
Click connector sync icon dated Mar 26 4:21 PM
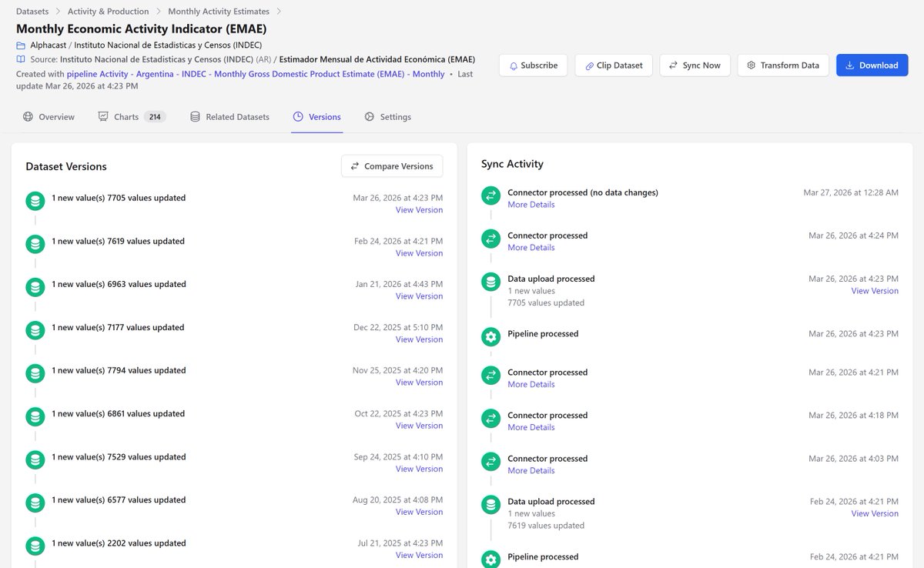tap(490, 376)
